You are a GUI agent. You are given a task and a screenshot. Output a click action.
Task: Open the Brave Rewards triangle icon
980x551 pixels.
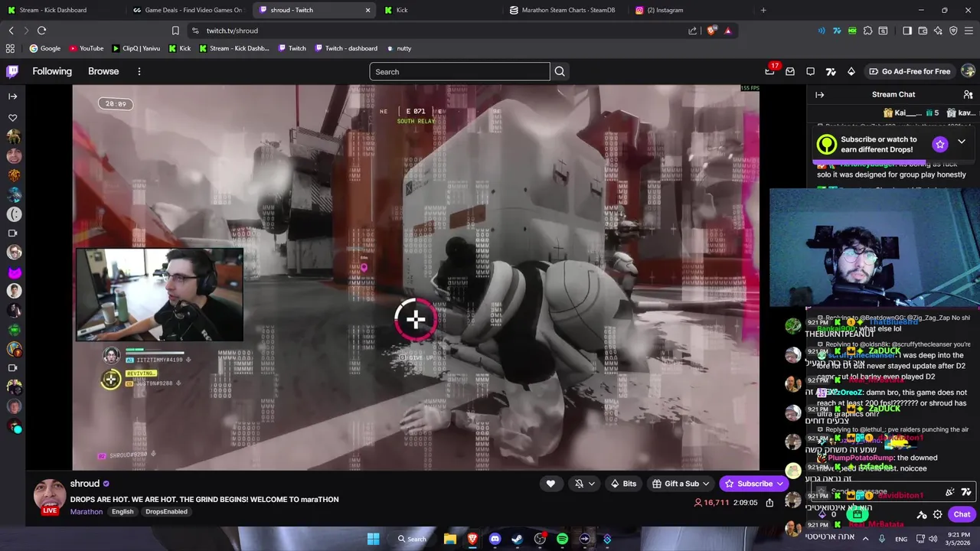727,31
